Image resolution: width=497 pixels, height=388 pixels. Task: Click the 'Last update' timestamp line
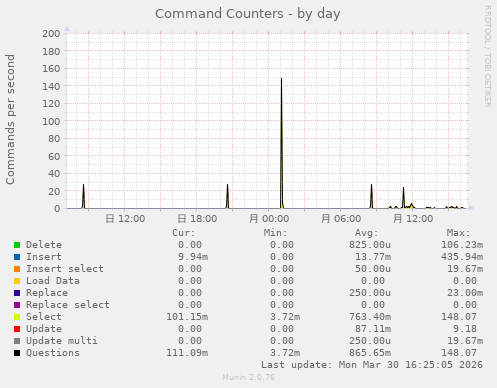pos(372,365)
